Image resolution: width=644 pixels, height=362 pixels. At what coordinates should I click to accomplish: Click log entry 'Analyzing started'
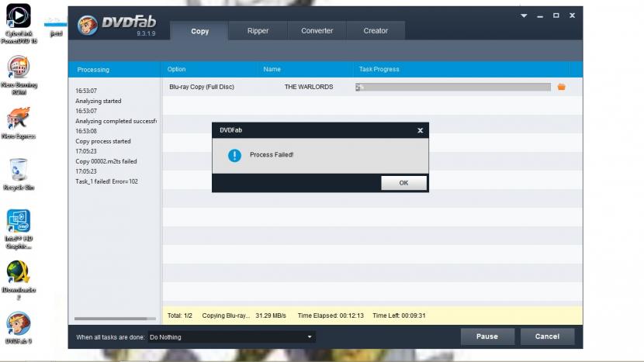point(99,101)
